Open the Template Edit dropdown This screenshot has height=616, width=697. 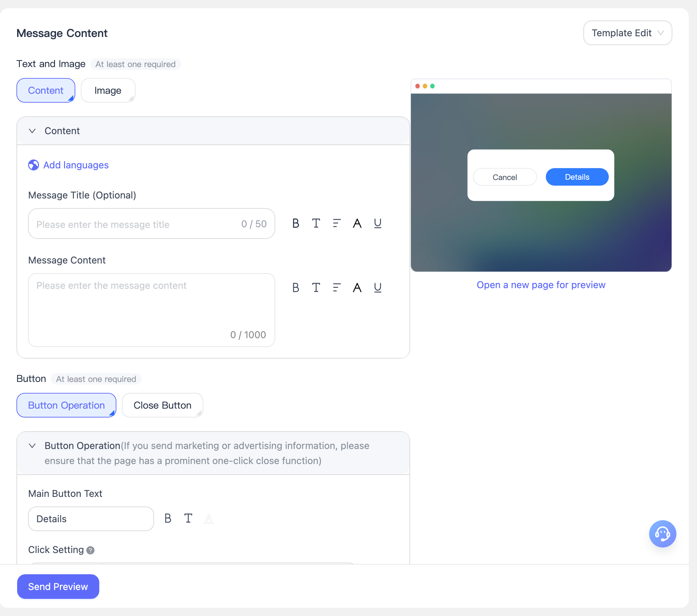click(x=628, y=33)
